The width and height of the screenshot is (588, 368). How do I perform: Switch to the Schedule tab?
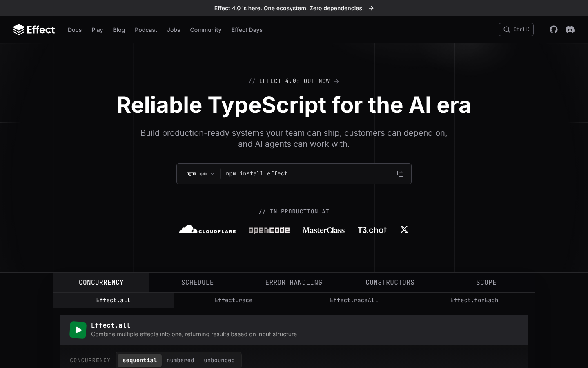click(198, 283)
